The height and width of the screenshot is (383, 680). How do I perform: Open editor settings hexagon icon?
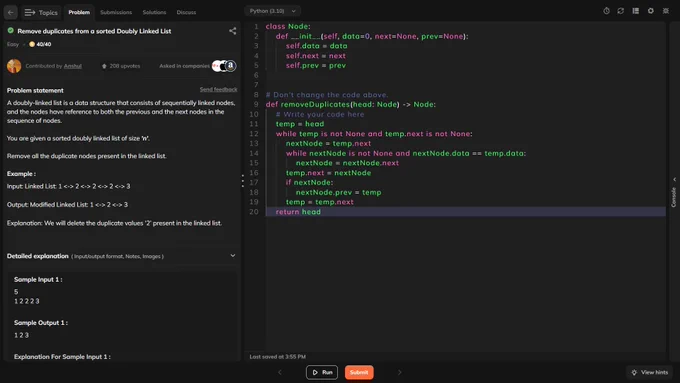point(651,11)
